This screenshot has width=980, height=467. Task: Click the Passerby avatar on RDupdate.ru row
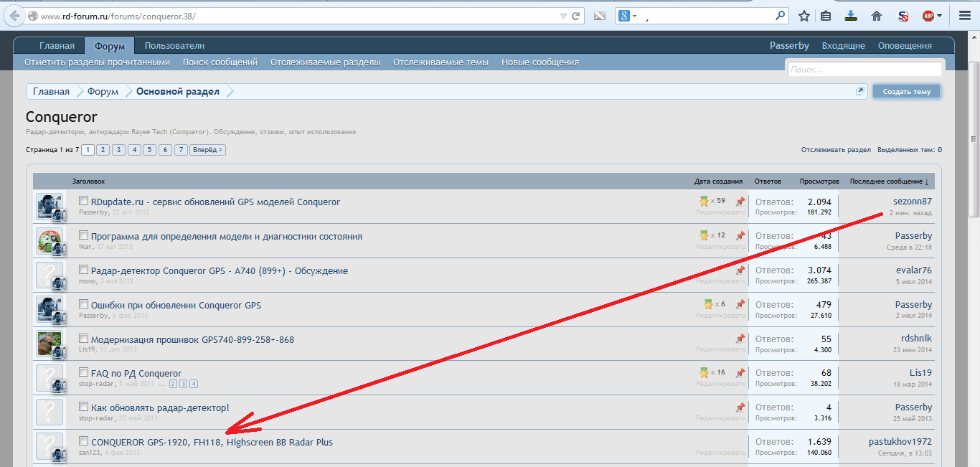(50, 207)
